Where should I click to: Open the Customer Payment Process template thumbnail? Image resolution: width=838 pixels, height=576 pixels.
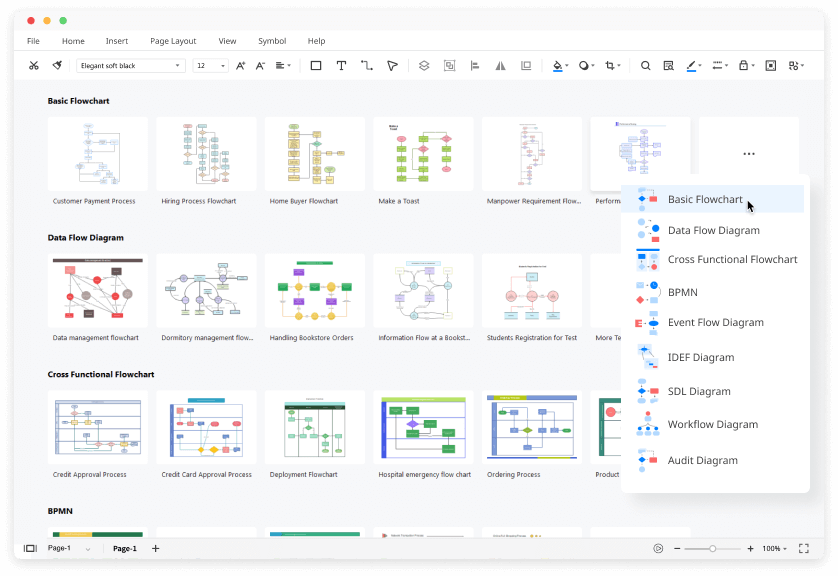pos(98,154)
